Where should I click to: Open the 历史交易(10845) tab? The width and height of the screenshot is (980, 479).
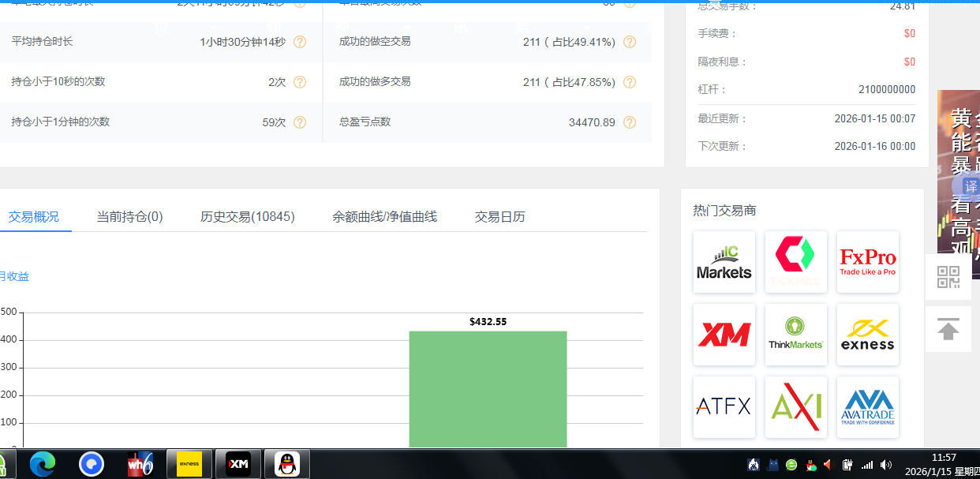247,217
